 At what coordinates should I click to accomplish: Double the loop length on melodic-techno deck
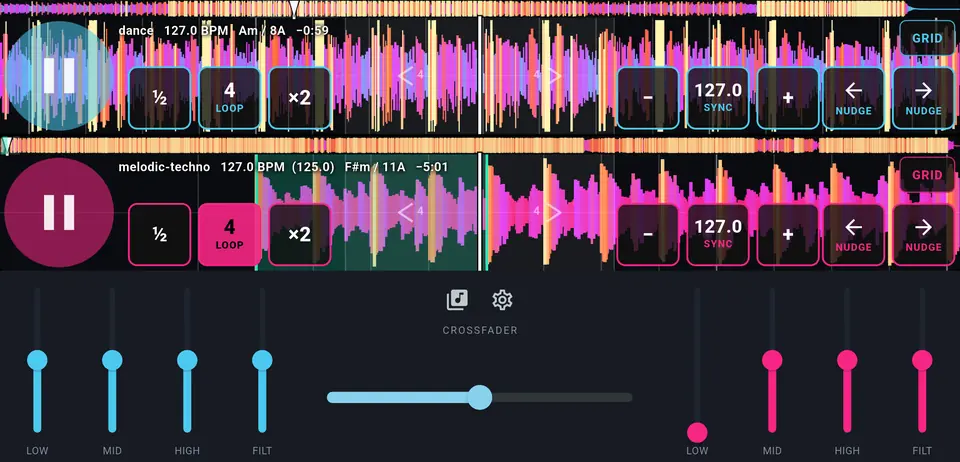(x=299, y=234)
